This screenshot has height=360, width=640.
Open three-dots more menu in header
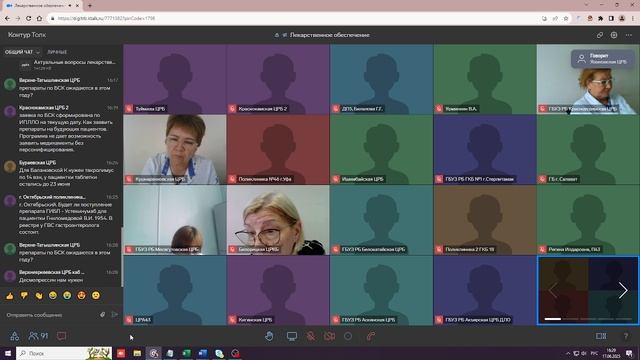[629, 35]
